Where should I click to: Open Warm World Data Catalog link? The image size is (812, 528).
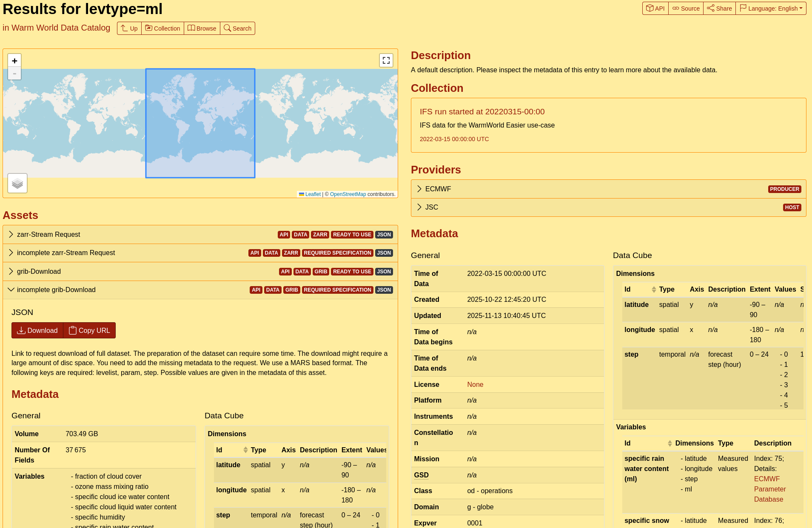point(61,28)
